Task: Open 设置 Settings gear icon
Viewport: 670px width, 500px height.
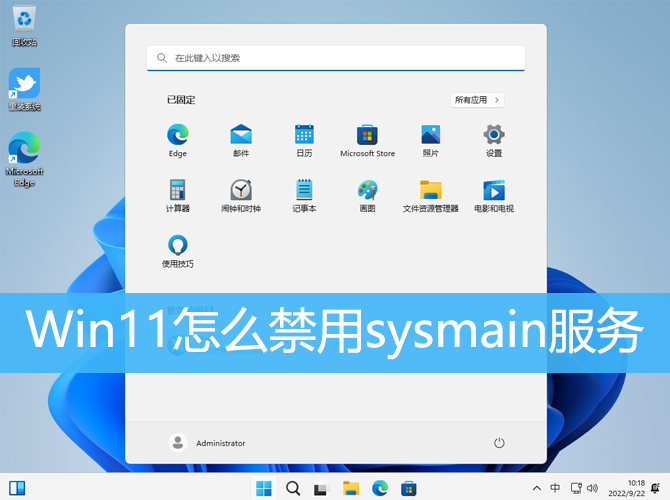Action: point(493,135)
